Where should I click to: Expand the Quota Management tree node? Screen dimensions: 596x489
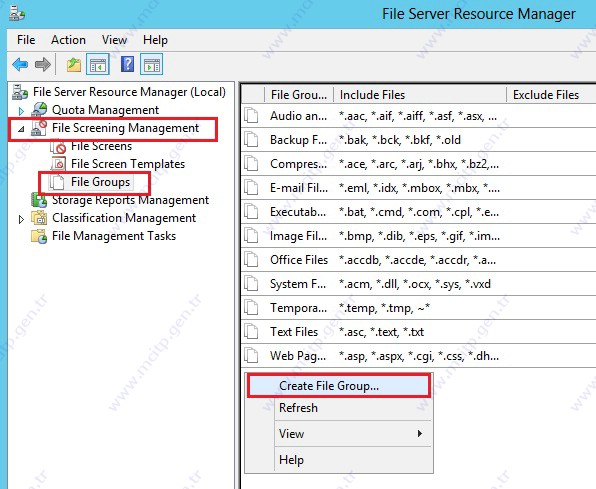tap(21, 111)
